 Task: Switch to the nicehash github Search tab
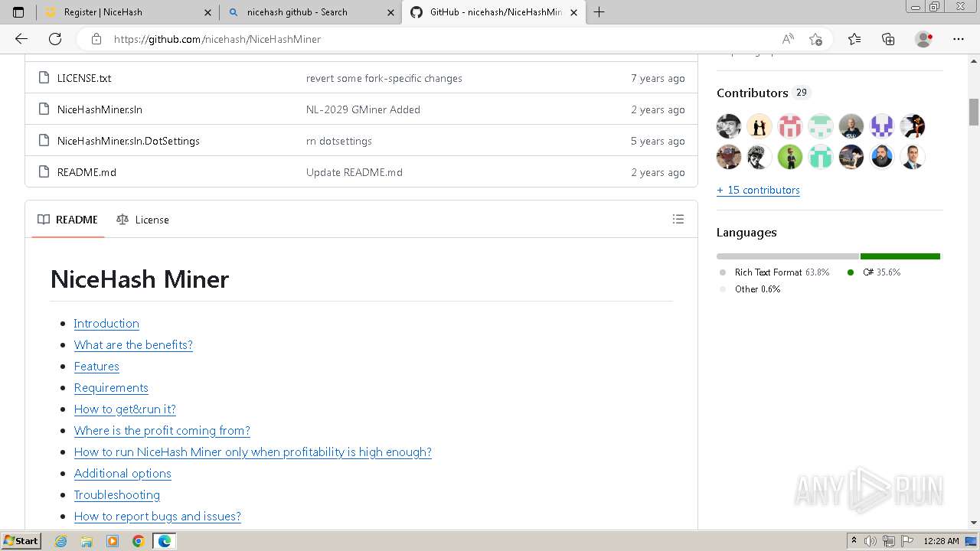click(x=310, y=12)
